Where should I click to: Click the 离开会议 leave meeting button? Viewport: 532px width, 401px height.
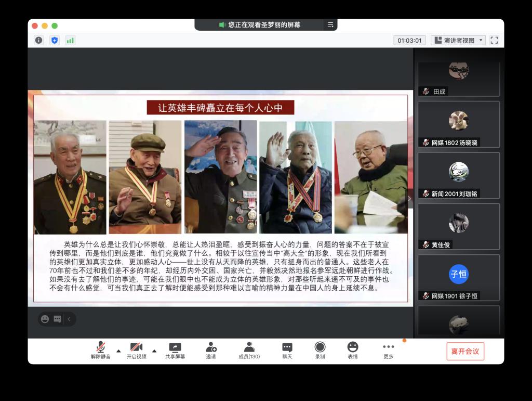pos(465,351)
